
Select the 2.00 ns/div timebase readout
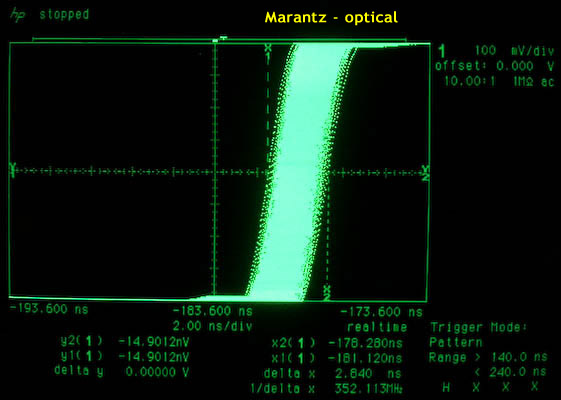pyautogui.click(x=213, y=326)
